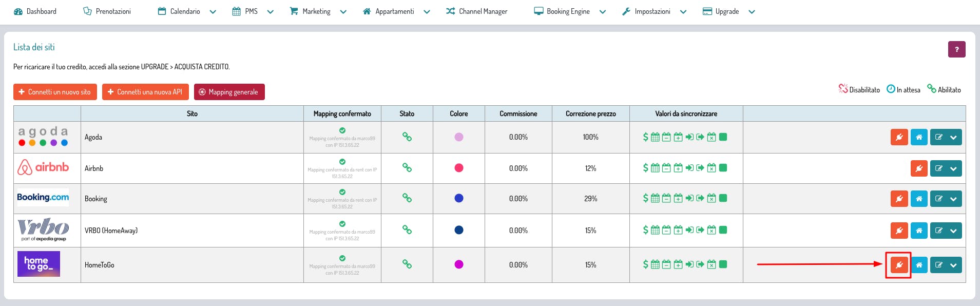This screenshot has width=980, height=306.
Task: Expand the action dropdown arrow in VRBO row
Action: tap(953, 231)
